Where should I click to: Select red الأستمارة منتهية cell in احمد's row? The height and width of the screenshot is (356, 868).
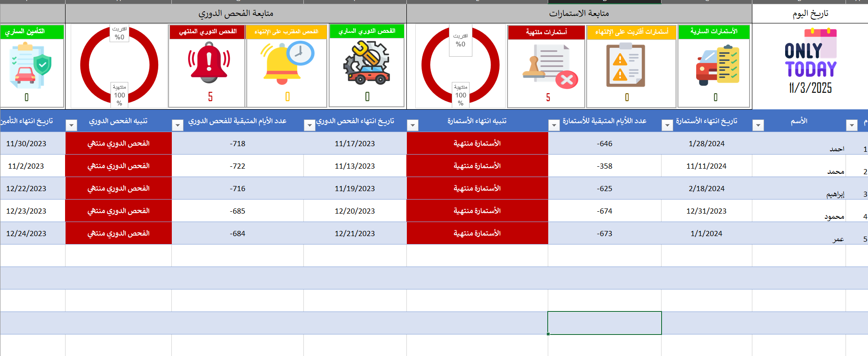477,143
